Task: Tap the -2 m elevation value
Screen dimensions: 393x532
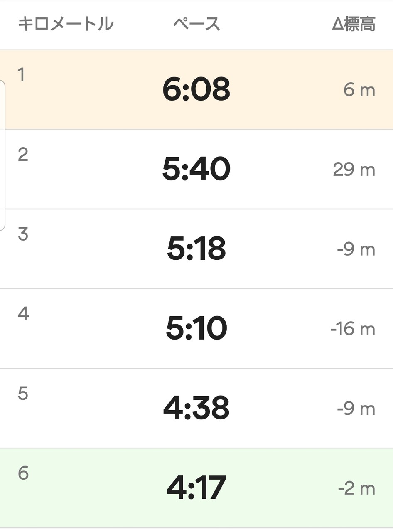Action: (x=357, y=489)
